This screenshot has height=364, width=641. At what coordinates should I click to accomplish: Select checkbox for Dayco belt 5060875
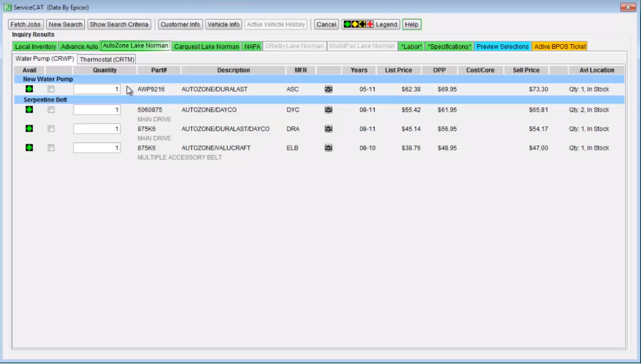point(51,110)
